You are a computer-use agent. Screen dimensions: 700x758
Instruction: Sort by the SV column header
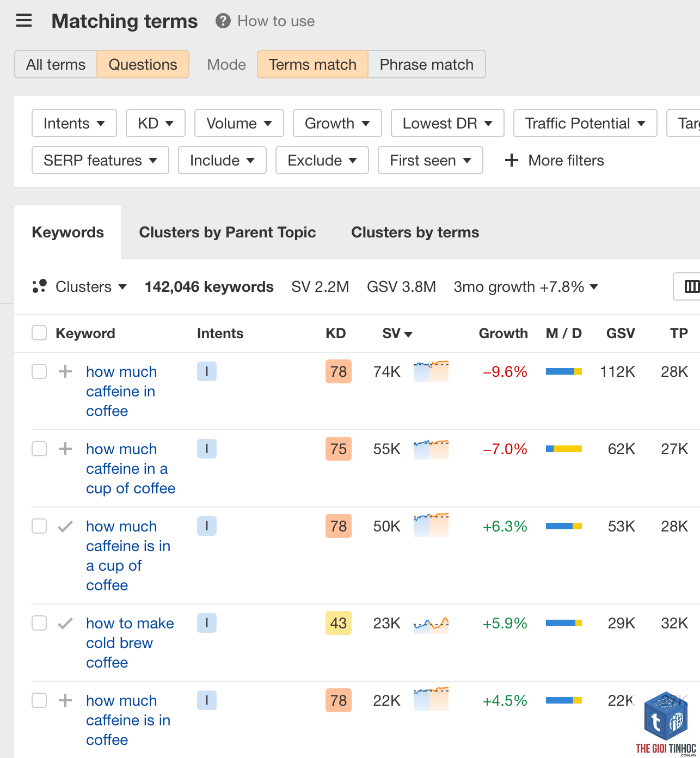pos(397,333)
